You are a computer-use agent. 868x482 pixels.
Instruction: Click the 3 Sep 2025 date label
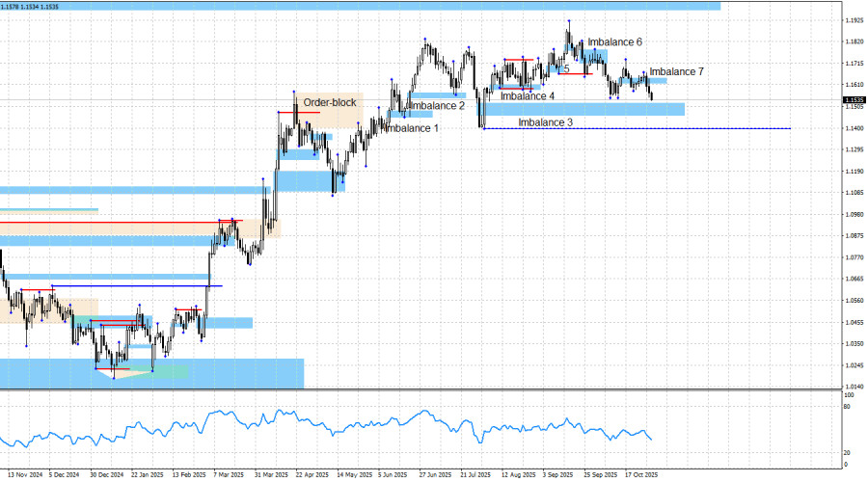pos(557,475)
